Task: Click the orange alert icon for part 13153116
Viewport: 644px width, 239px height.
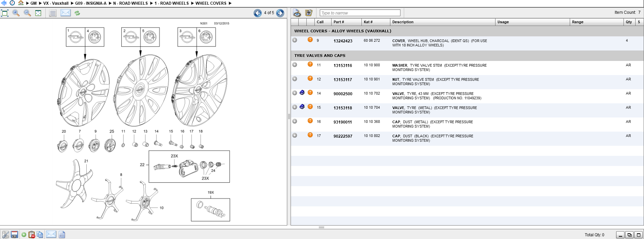Action: (x=310, y=64)
